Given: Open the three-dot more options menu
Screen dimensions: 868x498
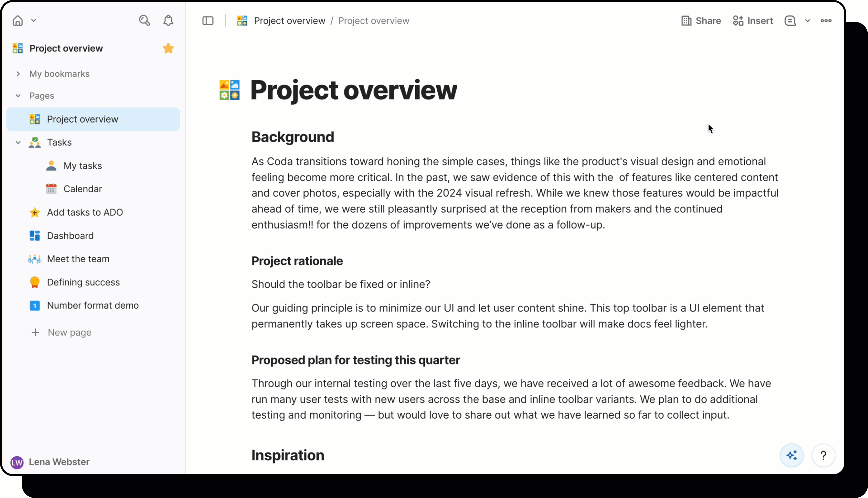Looking at the screenshot, I should 826,21.
